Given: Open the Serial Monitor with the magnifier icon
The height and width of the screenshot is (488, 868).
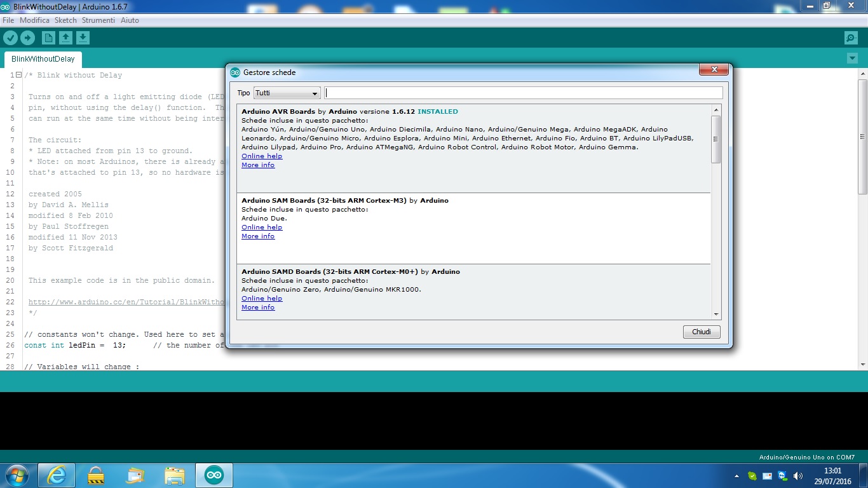Looking at the screenshot, I should pos(850,37).
